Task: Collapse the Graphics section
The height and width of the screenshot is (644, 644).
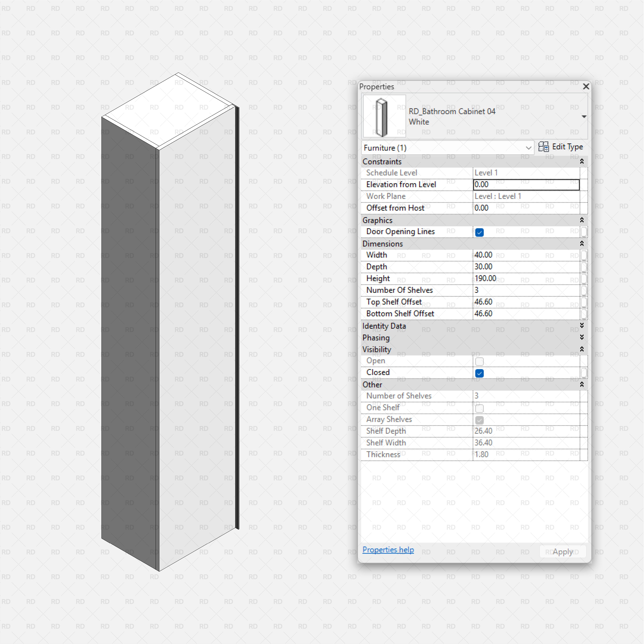Action: coord(582,220)
